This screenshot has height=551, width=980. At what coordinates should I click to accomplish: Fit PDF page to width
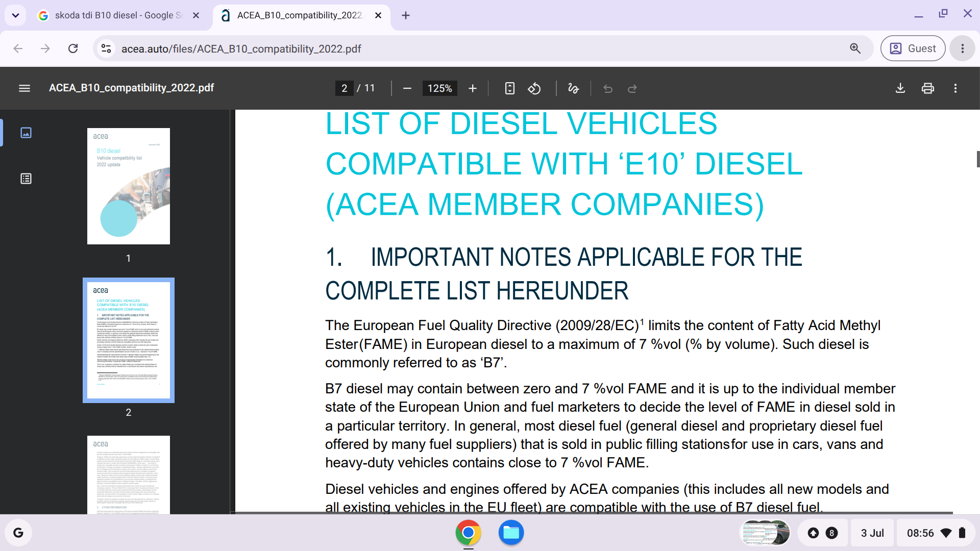tap(509, 88)
